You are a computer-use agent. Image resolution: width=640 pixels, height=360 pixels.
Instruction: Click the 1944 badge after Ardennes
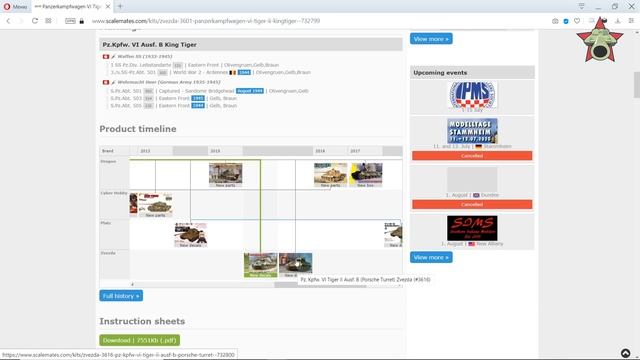tap(244, 72)
